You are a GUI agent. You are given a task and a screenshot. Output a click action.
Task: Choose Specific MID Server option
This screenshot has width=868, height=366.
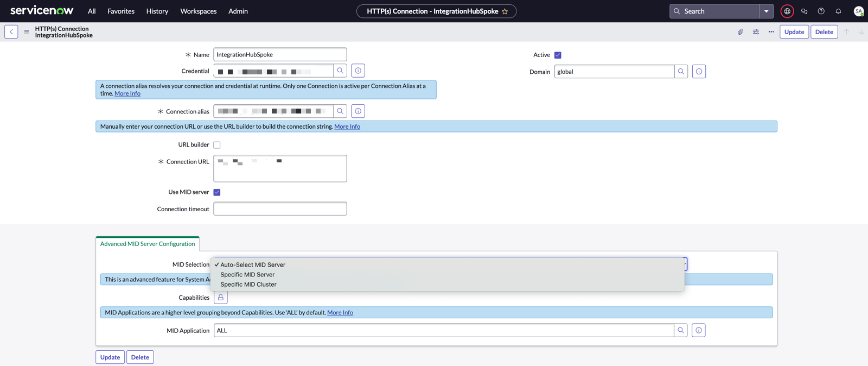coord(447,275)
